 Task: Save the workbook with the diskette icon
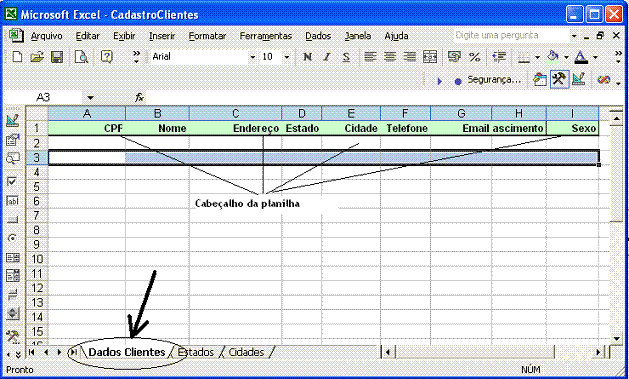tap(57, 57)
